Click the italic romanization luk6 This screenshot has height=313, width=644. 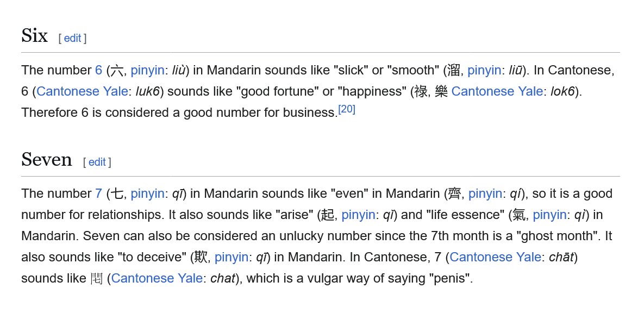tap(148, 91)
